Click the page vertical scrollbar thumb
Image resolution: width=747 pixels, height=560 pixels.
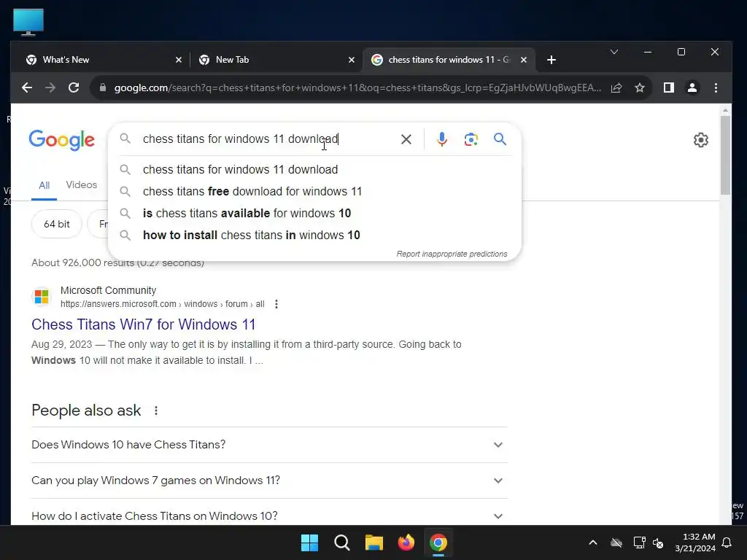725,155
